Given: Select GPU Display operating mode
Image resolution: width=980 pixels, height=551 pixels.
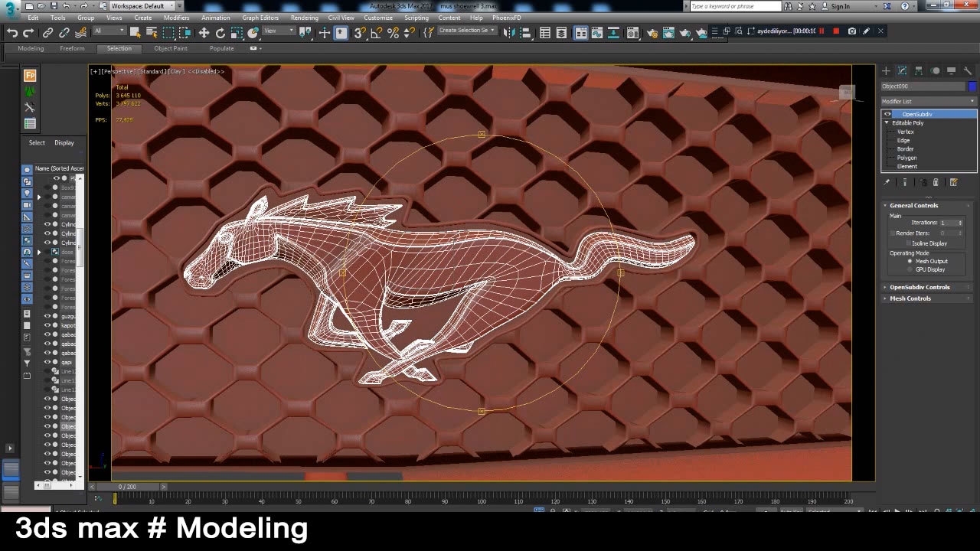Looking at the screenshot, I should tap(910, 269).
